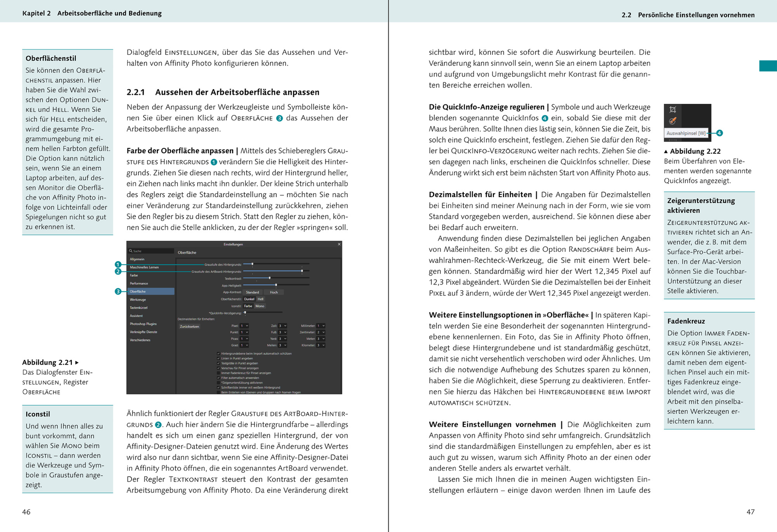Select the Auswahlpinsel selection brush tool icon

[x=673, y=121]
